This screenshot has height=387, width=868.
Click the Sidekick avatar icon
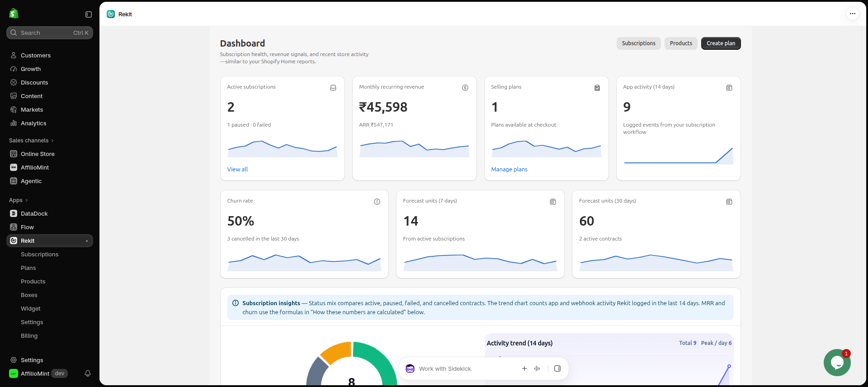[410, 368]
